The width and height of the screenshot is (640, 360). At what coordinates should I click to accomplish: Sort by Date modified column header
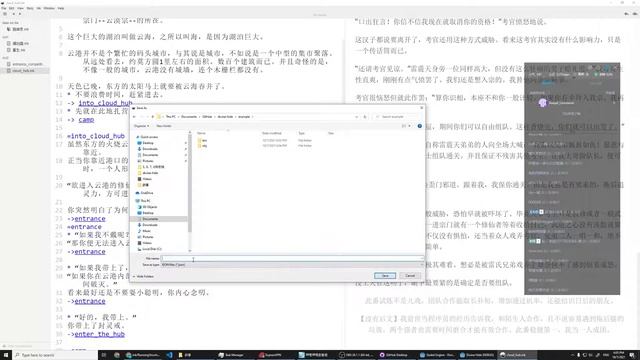pos(271,133)
